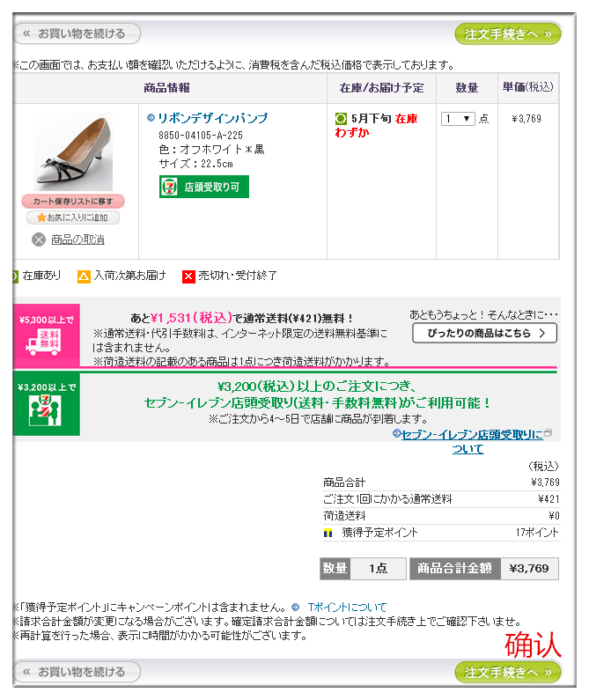Click the blue arrow before product name
Viewport: 589px width, 700px height.
[x=151, y=118]
